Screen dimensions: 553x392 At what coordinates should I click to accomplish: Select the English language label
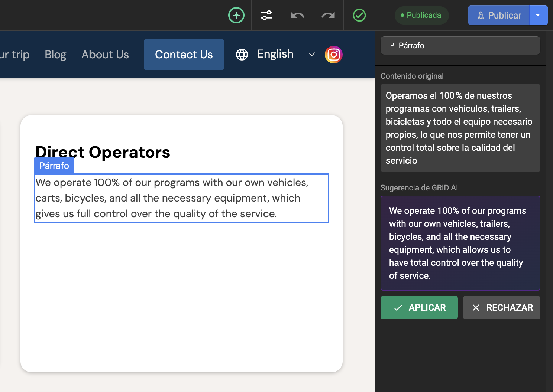275,54
